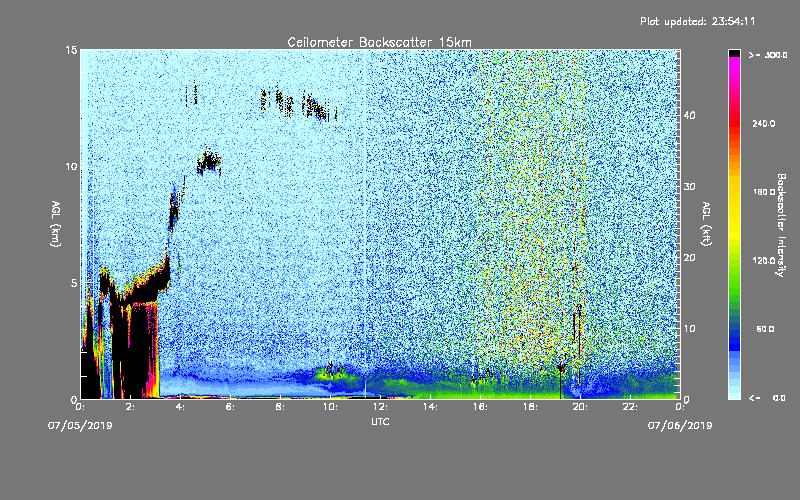Image resolution: width=800 pixels, height=500 pixels.
Task: Click the '2:' hour tick label
Action: (x=131, y=407)
